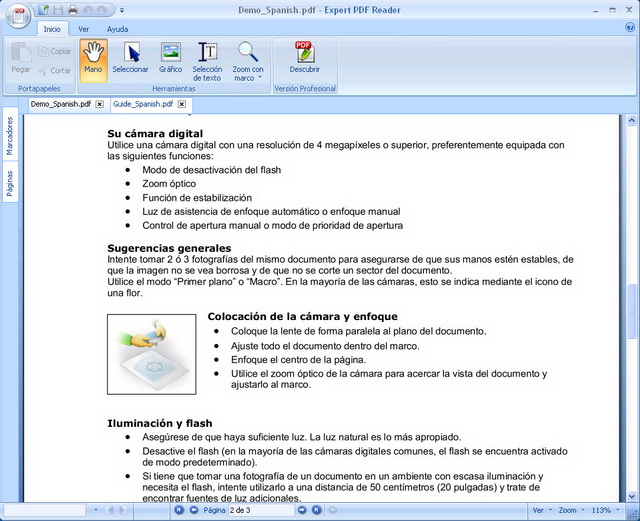
Task: Click the Save icon in quick access toolbar
Action: click(x=58, y=10)
